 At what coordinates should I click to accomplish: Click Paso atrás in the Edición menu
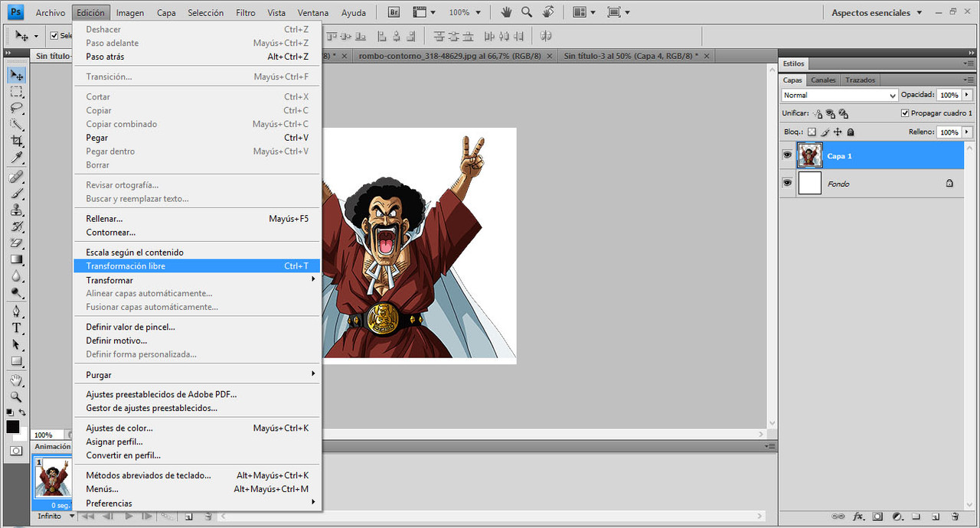(198, 57)
